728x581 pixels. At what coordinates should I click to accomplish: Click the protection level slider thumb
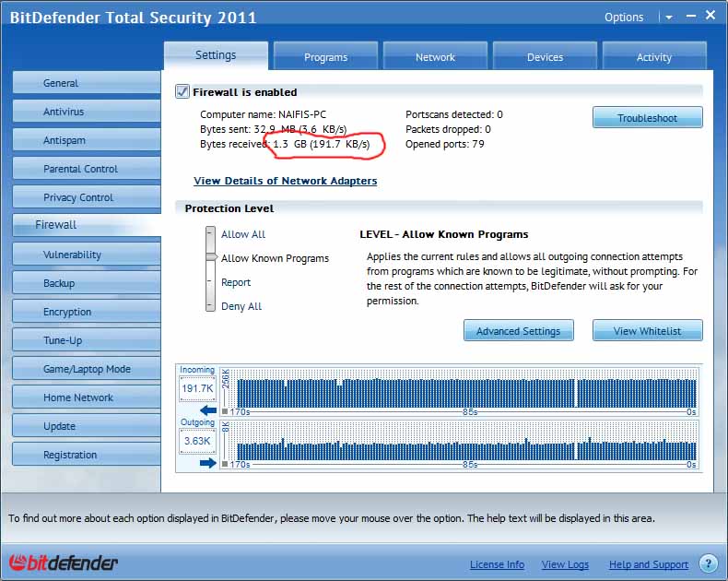tap(211, 257)
